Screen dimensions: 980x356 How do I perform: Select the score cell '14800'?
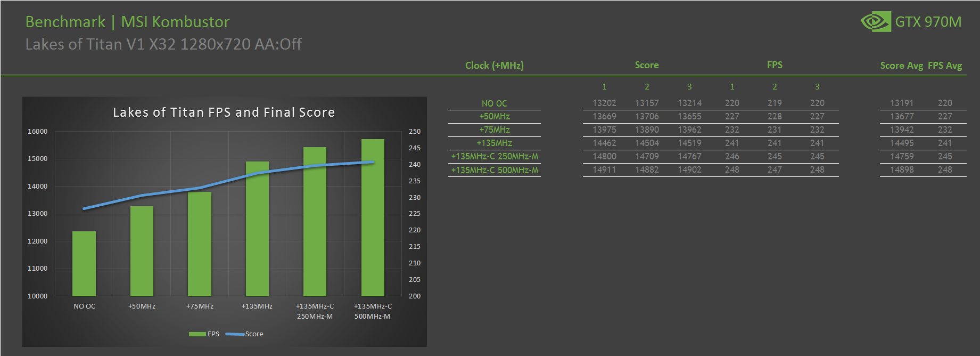coord(604,157)
